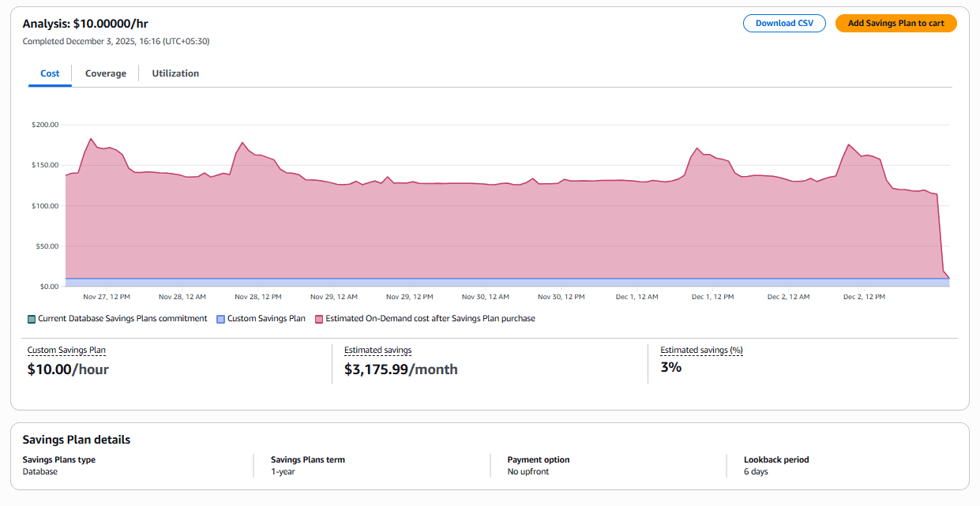
Task: Toggle the Estimated On-Demand cost legend entry
Action: point(430,319)
